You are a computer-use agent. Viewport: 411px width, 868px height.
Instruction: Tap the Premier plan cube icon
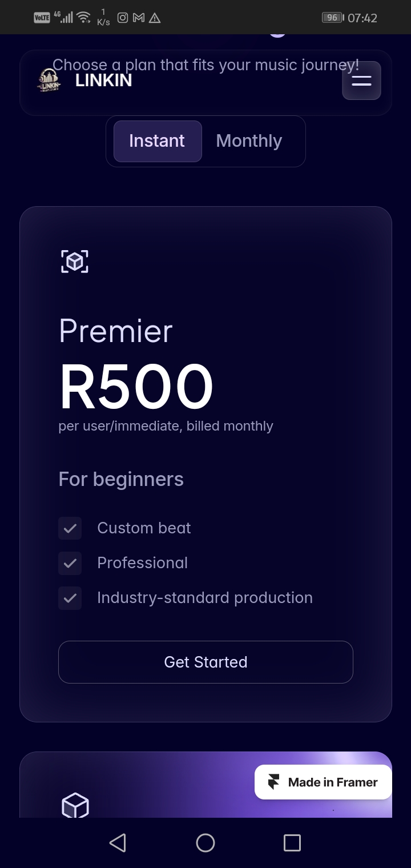(75, 262)
